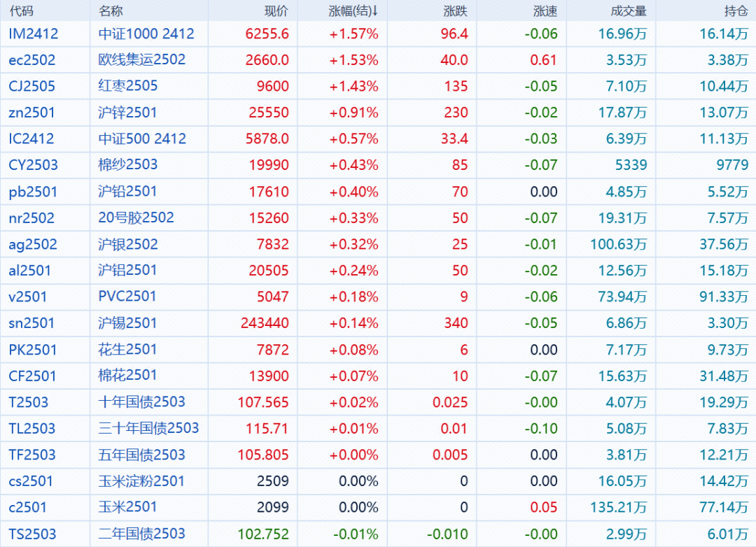The image size is (756, 547).
Task: Select contract name 棉纱2503
Action: click(128, 165)
